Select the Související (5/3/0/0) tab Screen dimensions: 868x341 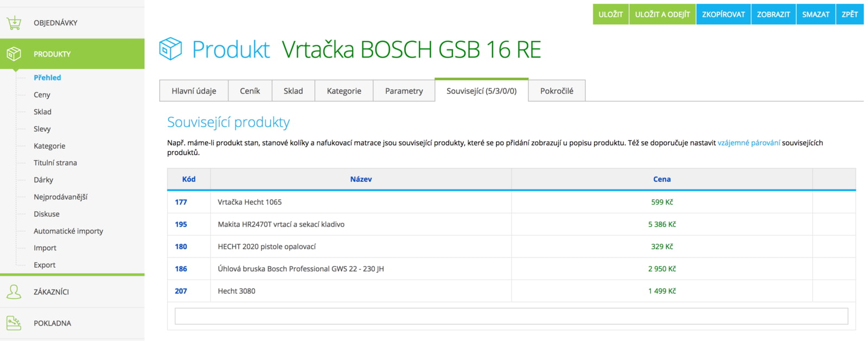(482, 91)
